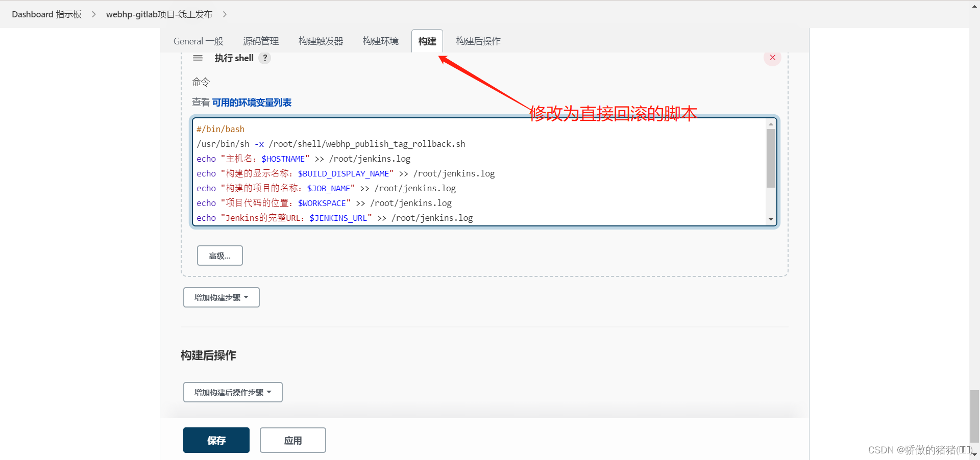This screenshot has width=980, height=460.
Task: Select the 构建 tab
Action: coord(427,41)
